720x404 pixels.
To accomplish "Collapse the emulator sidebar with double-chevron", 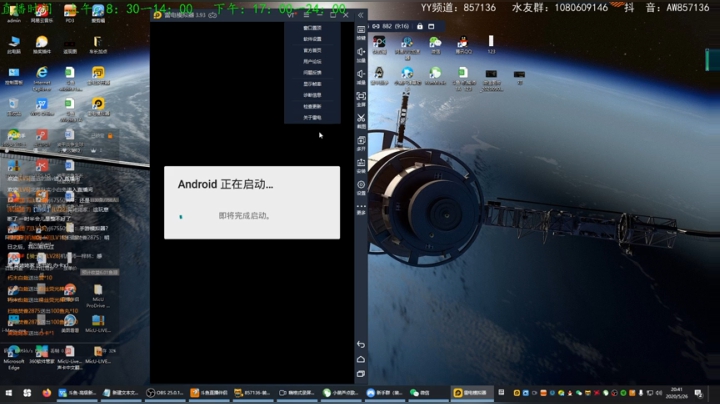I will point(361,15).
